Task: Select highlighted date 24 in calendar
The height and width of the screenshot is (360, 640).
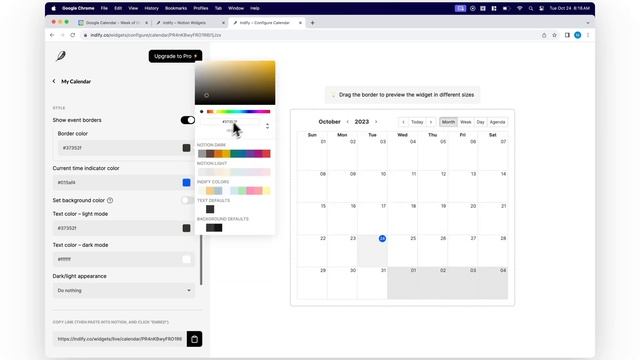Action: pyautogui.click(x=382, y=238)
